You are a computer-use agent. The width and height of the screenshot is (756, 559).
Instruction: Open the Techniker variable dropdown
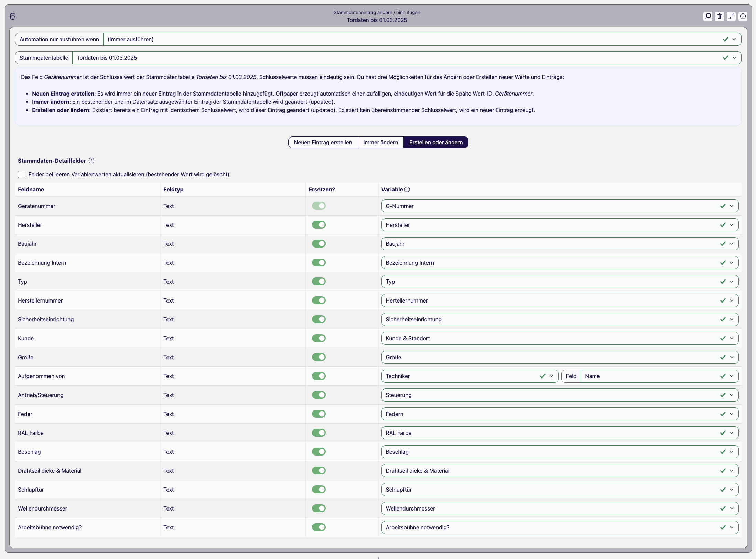470,376
